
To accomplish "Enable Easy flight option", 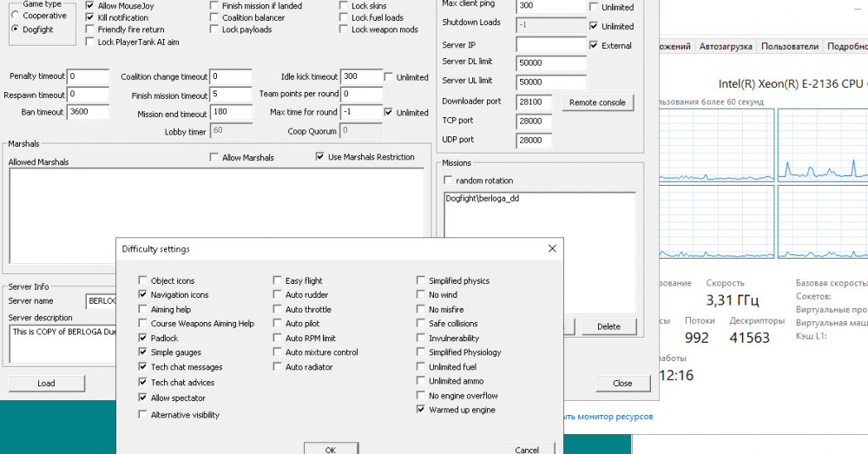I will 278,280.
